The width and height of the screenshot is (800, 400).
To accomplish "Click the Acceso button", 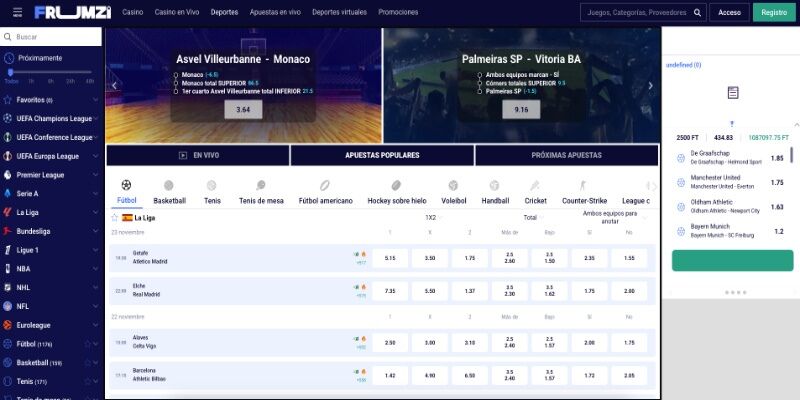I will point(729,13).
